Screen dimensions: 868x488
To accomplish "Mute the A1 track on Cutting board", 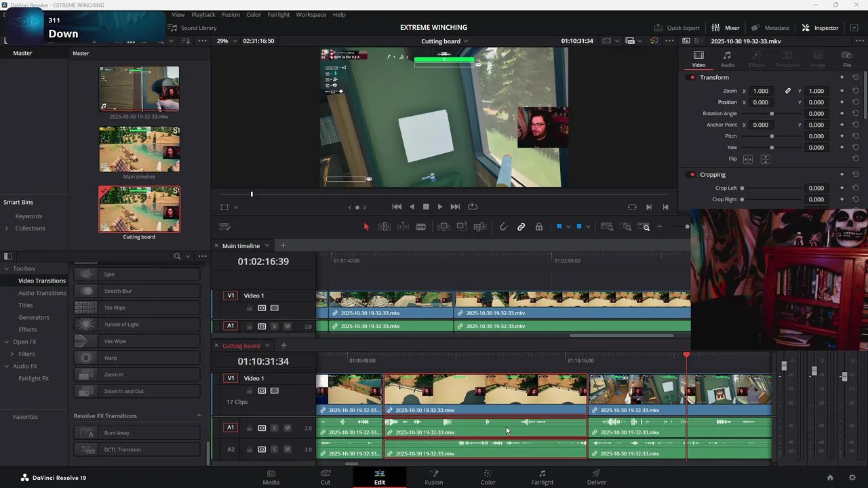I will pyautogui.click(x=288, y=428).
